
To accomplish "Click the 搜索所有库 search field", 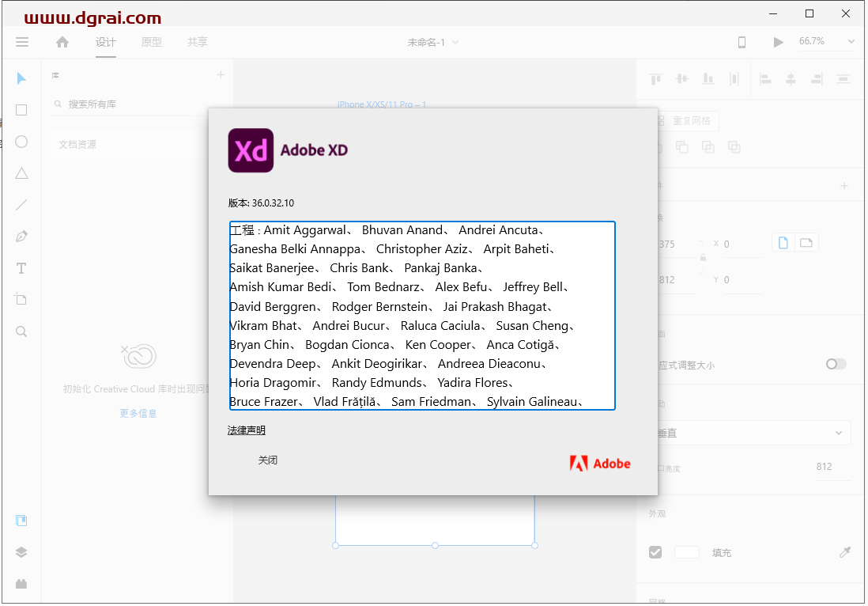I will coord(130,104).
